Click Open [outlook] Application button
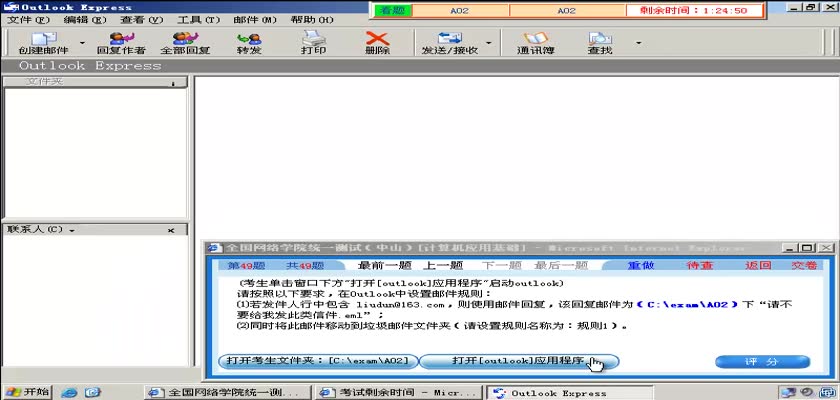The height and width of the screenshot is (400, 840). pos(519,361)
